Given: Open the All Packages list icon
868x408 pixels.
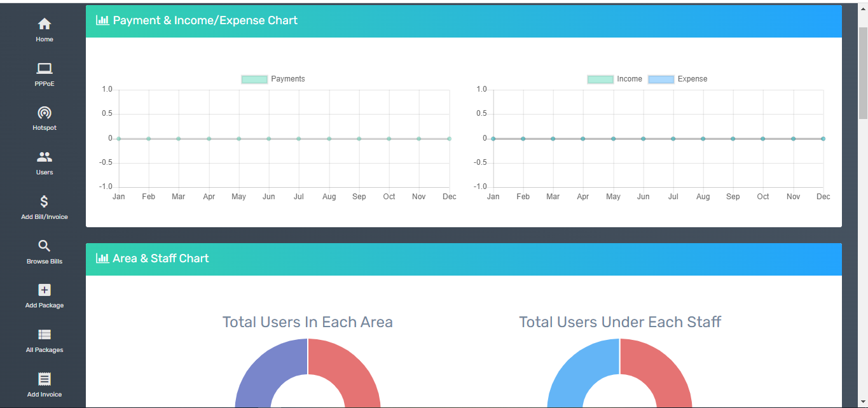Looking at the screenshot, I should (x=44, y=335).
